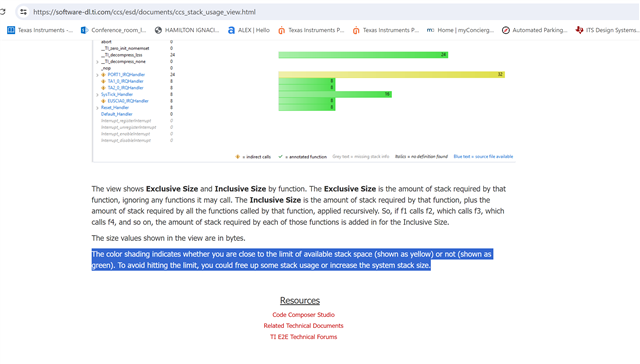Click 'Italics = no definition found' legend

(421, 157)
